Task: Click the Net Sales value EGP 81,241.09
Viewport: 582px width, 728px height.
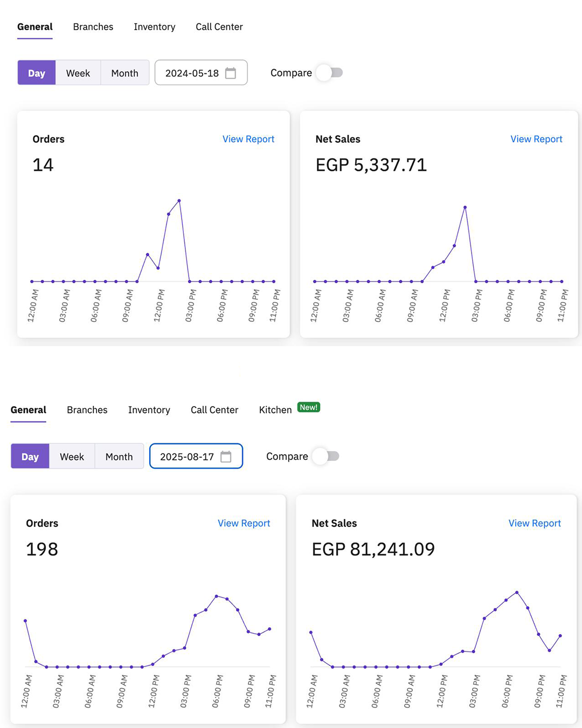Action: (373, 550)
